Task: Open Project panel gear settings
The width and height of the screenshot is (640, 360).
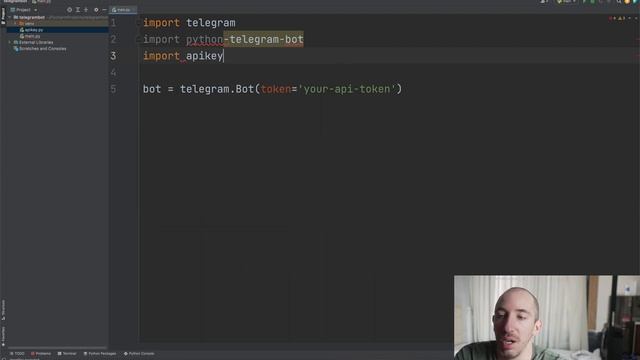Action: (x=96, y=9)
